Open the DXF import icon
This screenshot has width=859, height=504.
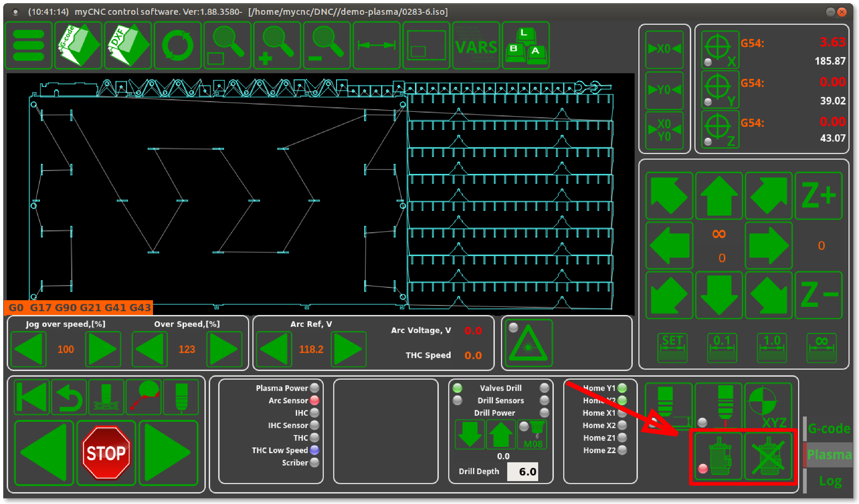(x=128, y=45)
